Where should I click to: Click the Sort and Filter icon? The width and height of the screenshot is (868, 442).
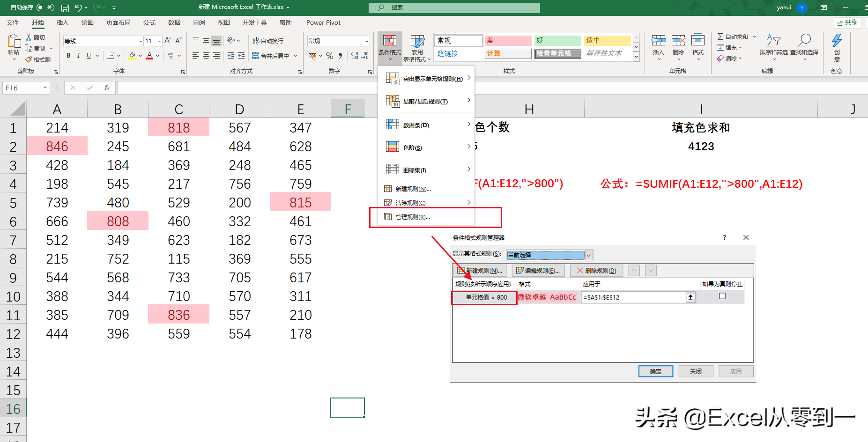click(x=773, y=41)
